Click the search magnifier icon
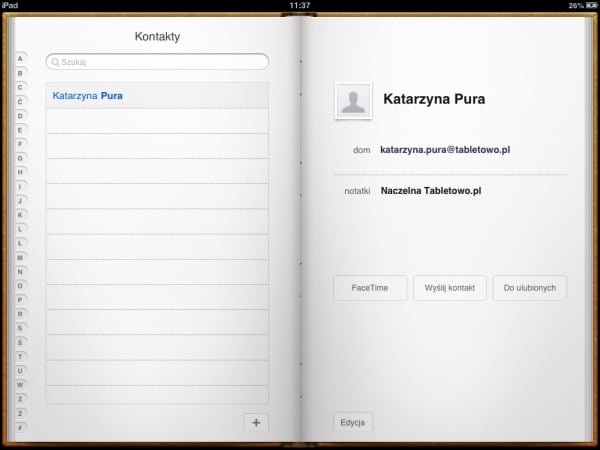The height and width of the screenshot is (450, 600). 55,62
